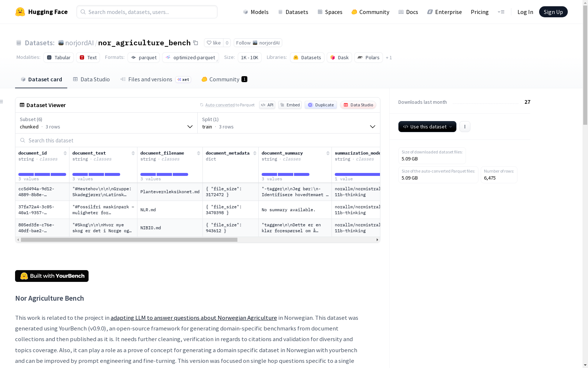
Task: Click the Tabular modality tag
Action: pyautogui.click(x=59, y=57)
